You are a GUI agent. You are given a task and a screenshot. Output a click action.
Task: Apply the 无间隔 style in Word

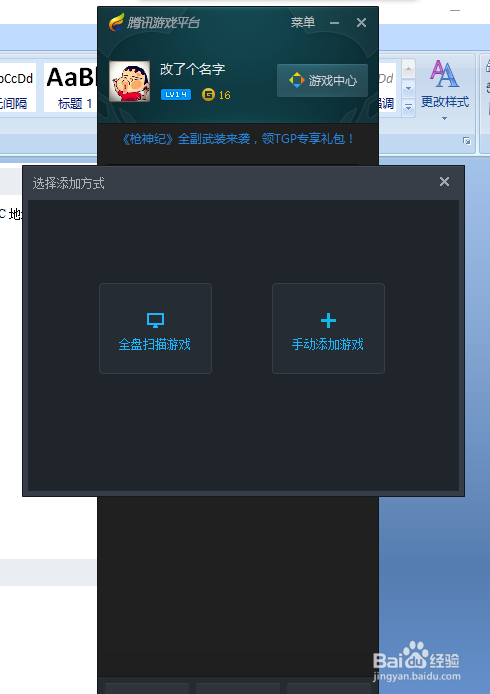16,87
